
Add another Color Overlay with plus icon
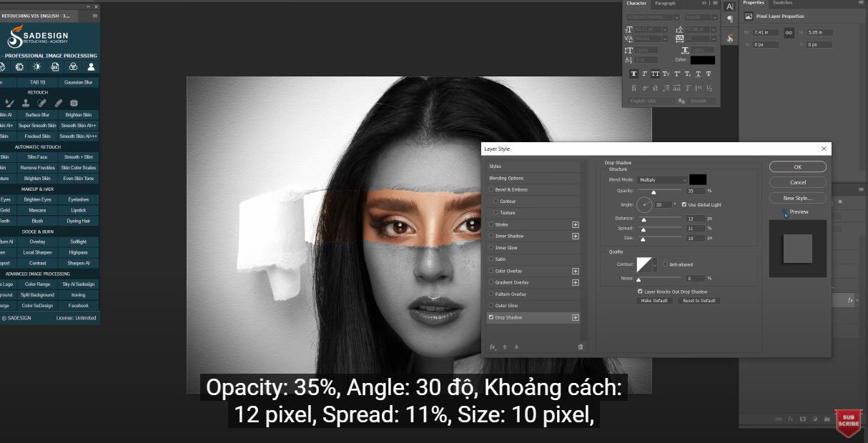tap(576, 271)
